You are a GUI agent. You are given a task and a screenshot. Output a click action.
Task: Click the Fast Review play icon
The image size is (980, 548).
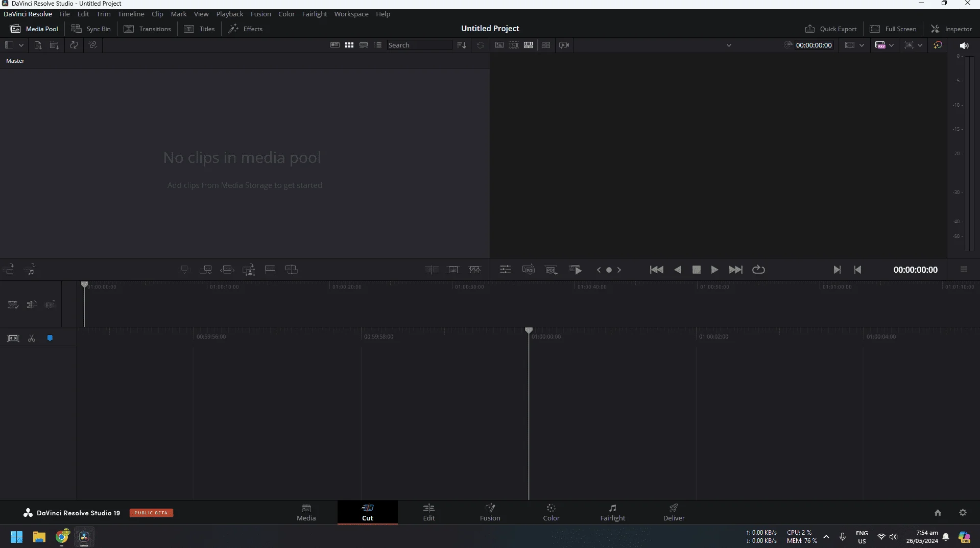(x=575, y=270)
